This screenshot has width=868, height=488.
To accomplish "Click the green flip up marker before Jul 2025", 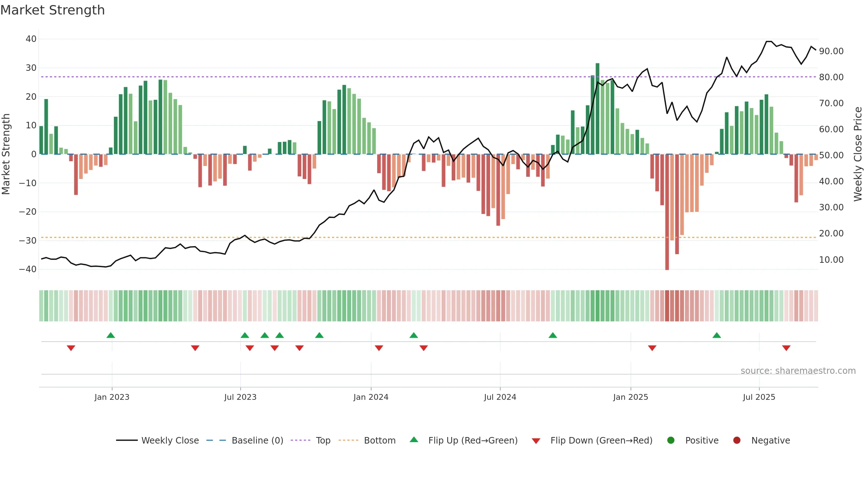I will pyautogui.click(x=717, y=335).
